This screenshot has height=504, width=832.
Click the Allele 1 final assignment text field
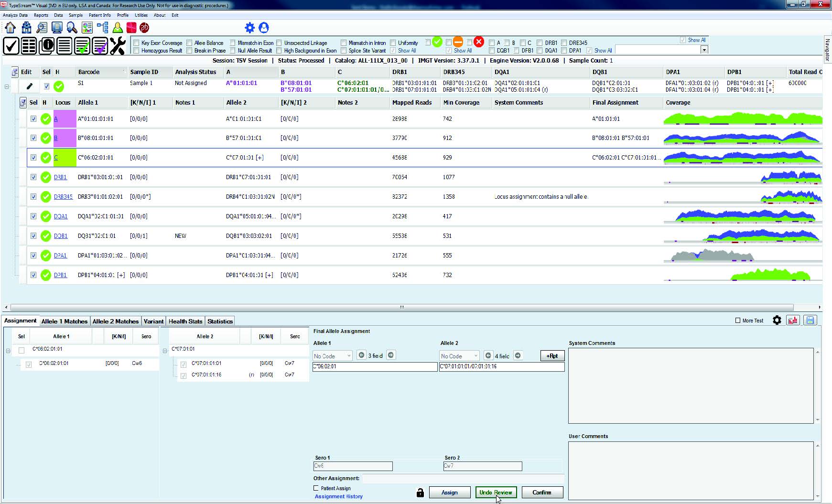(375, 367)
